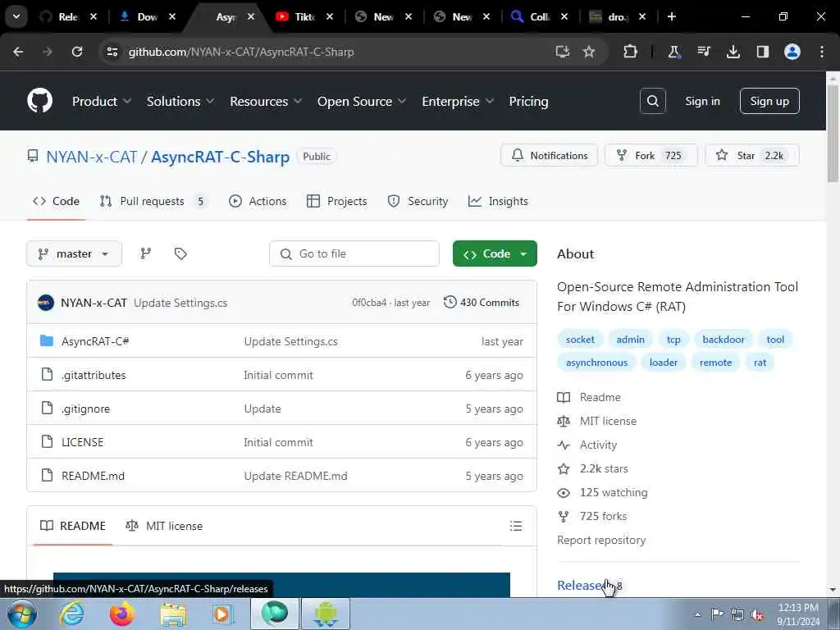Expand the green Code dropdown
Screen dimensions: 840x630
click(x=495, y=253)
